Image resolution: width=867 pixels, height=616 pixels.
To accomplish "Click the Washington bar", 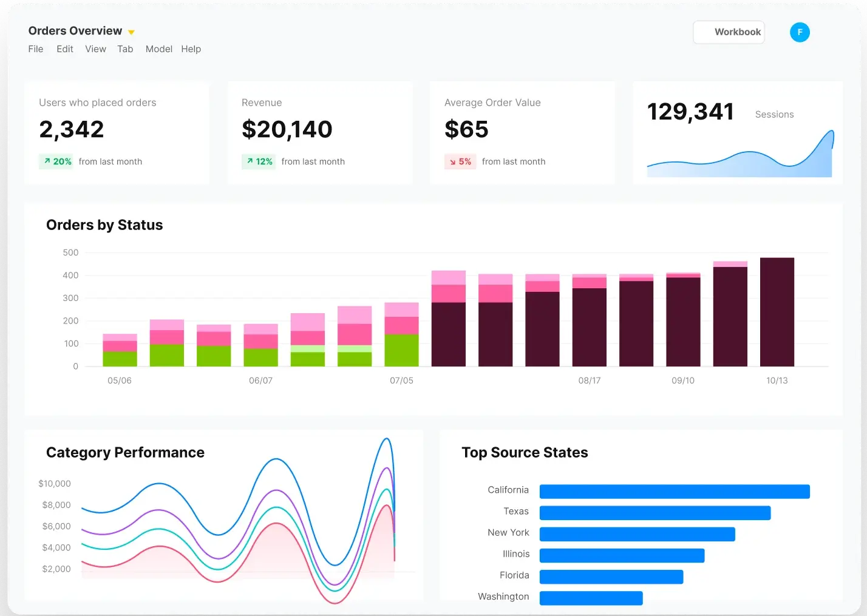I will click(591, 598).
